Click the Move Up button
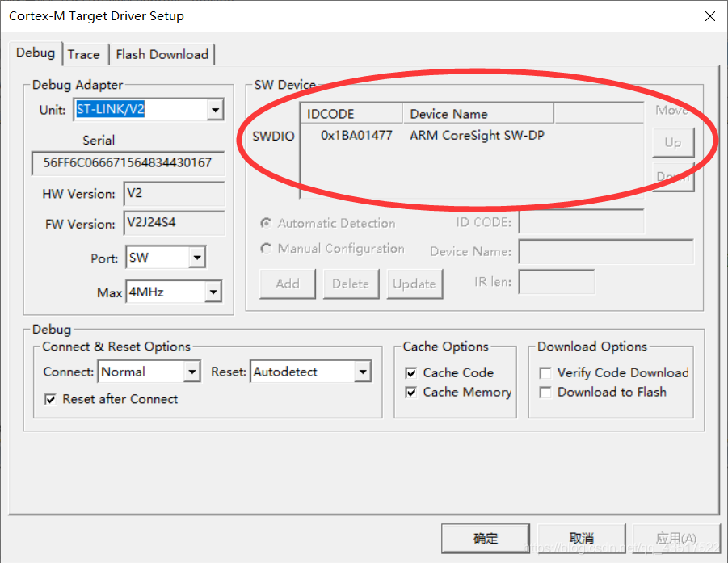 [673, 142]
